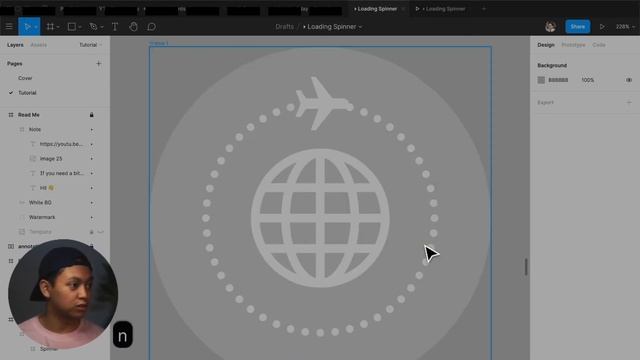The width and height of the screenshot is (640, 360).
Task: Present the prototype with play icon
Action: pyautogui.click(x=602, y=27)
